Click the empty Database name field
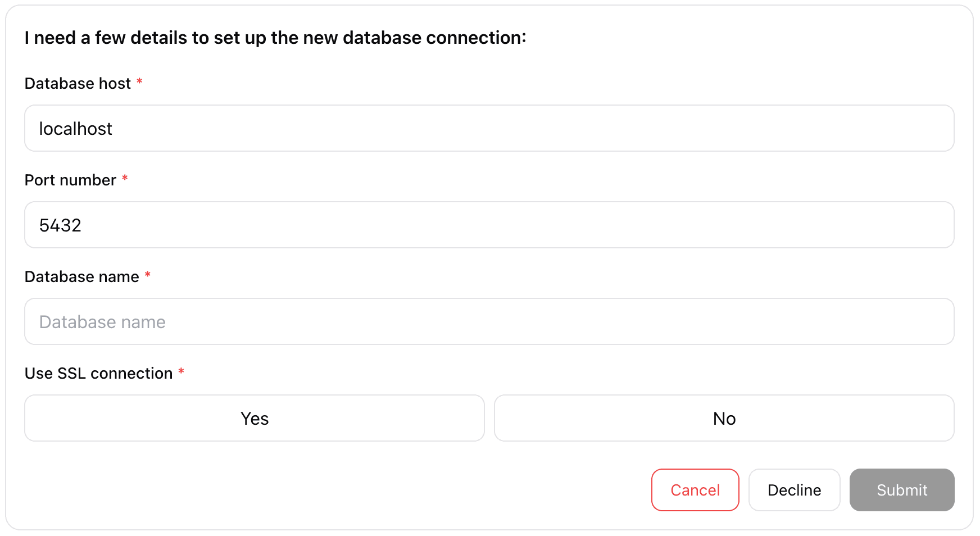The height and width of the screenshot is (536, 980). coord(489,321)
